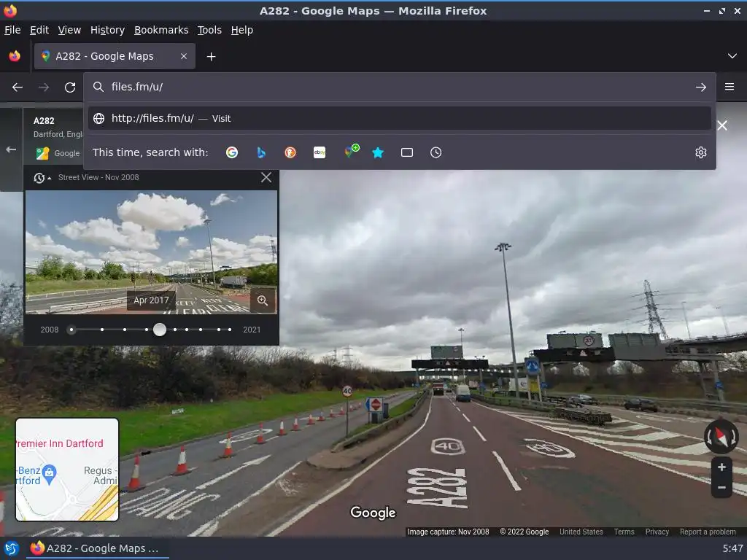Click the Street View compass
Image resolution: width=747 pixels, height=560 pixels.
721,436
